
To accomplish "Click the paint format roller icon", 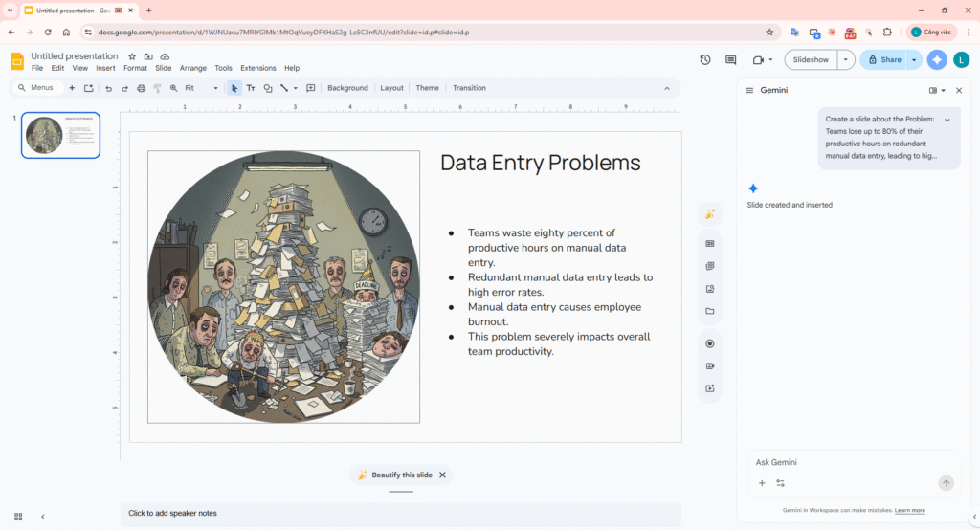I will (158, 88).
